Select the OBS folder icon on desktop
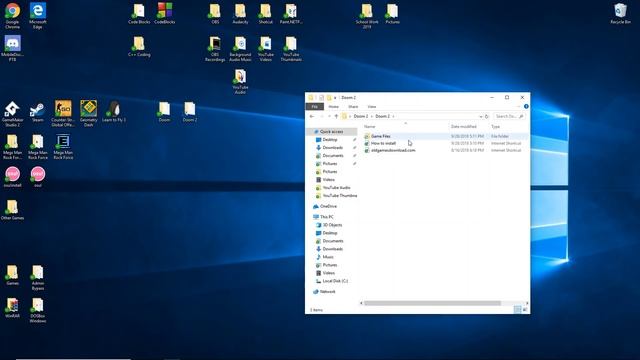 215,13
